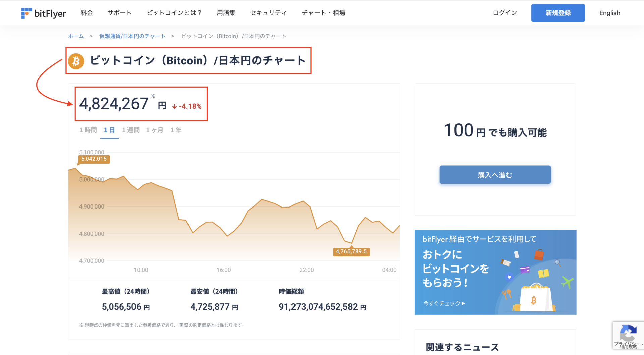644x355 pixels.
Task: Click the 10:00 time axis label
Action: (x=141, y=270)
